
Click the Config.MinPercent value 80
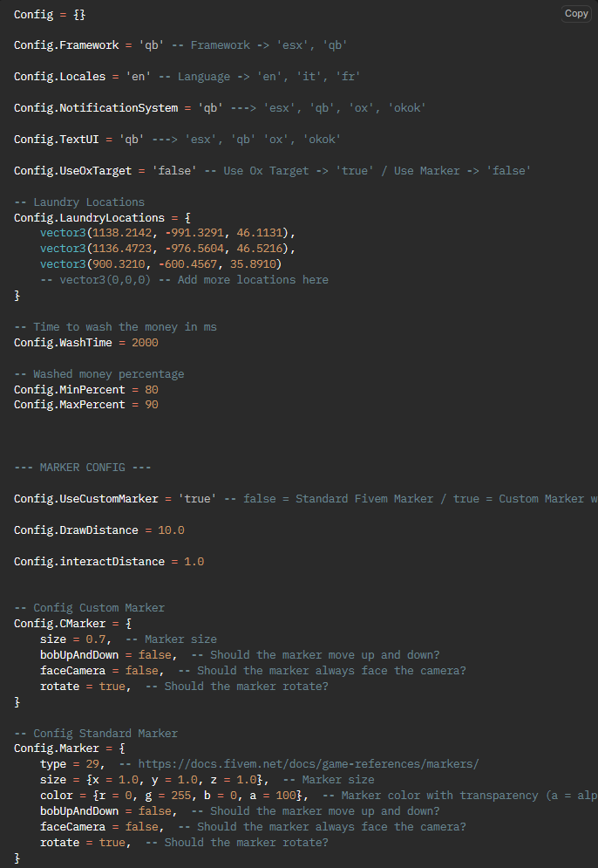pyautogui.click(x=152, y=390)
